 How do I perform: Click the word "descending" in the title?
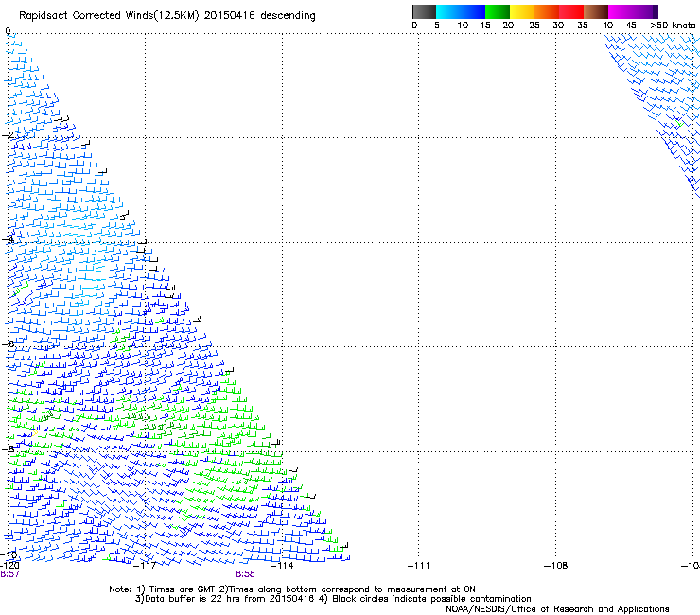tap(288, 16)
